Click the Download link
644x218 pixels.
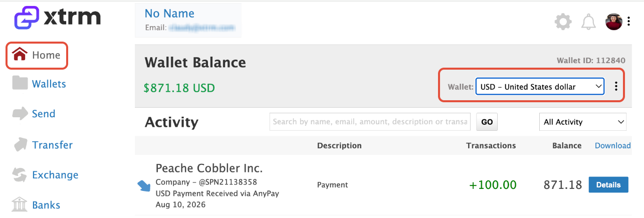point(612,145)
